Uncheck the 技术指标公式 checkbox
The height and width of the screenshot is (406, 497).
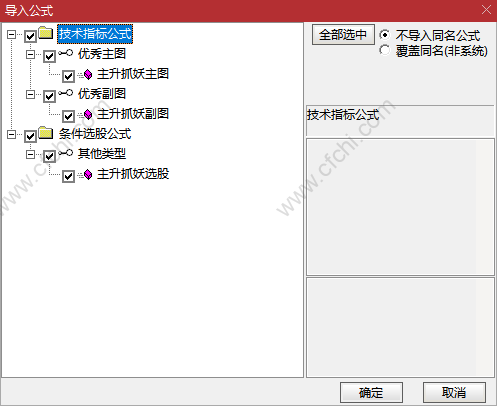tap(30, 36)
